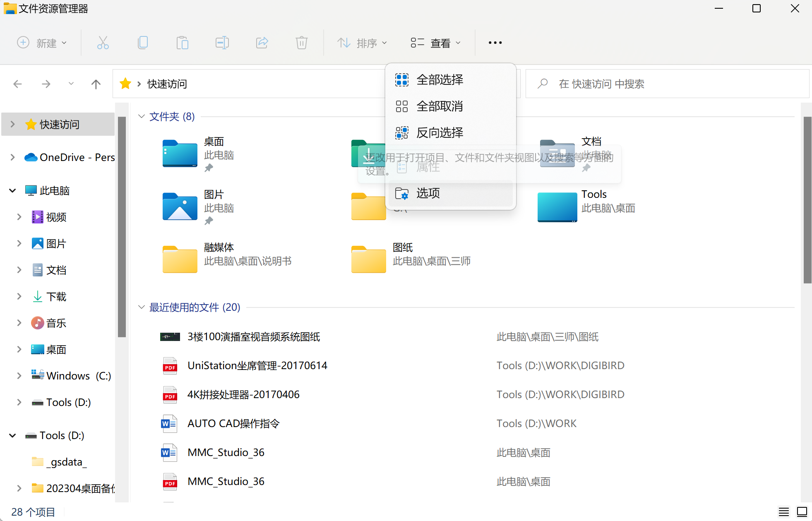Image resolution: width=812 pixels, height=521 pixels.
Task: Choose 选项 from the menu
Action: 450,193
